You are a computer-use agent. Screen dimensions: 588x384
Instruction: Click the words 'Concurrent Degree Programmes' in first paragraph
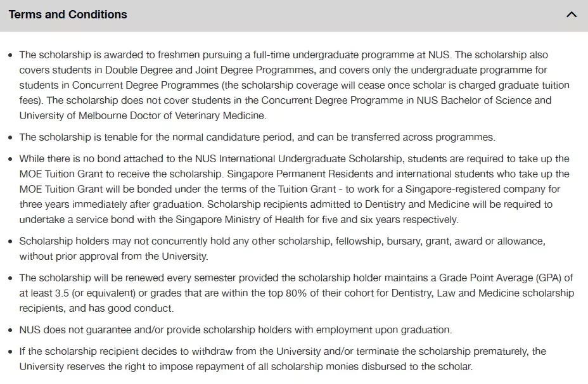pyautogui.click(x=146, y=85)
